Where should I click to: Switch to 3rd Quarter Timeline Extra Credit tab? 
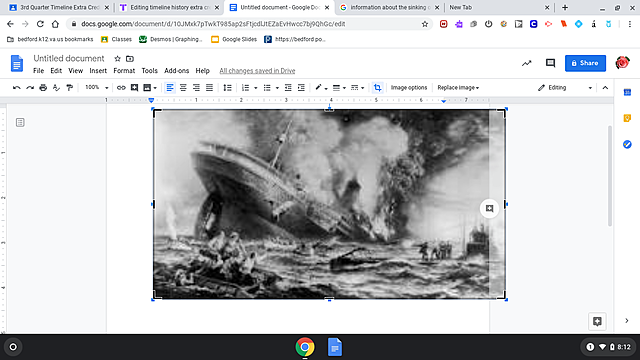pos(59,7)
